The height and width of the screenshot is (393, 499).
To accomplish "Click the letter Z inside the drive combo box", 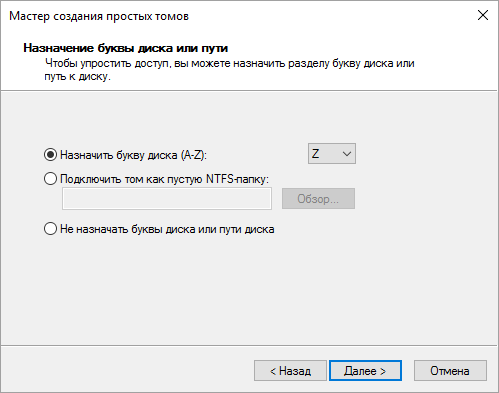I will (x=315, y=154).
